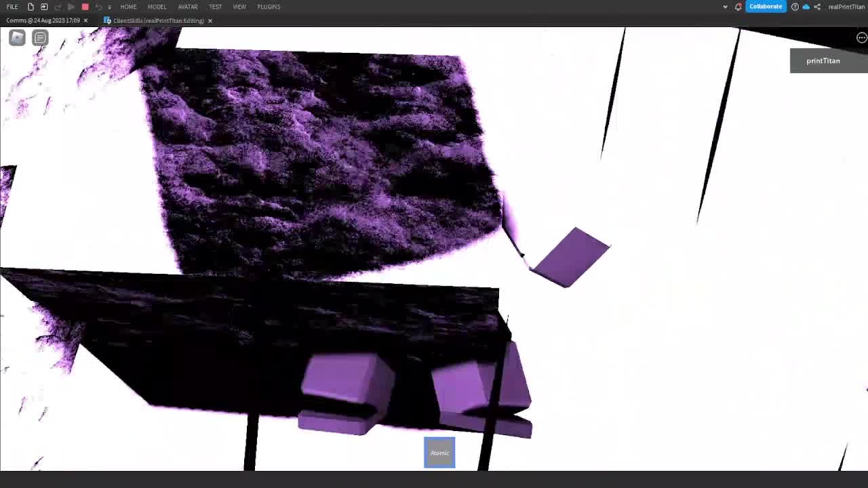Switch to the PLUGINS ribbon tab
The width and height of the screenshot is (868, 488).
click(269, 7)
